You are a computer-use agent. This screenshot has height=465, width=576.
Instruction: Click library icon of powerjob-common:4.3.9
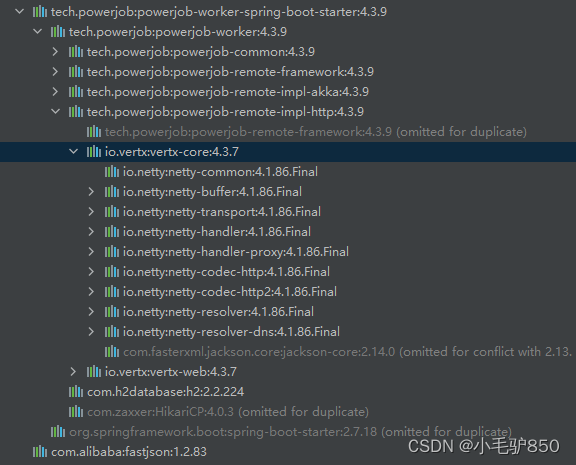click(76, 52)
